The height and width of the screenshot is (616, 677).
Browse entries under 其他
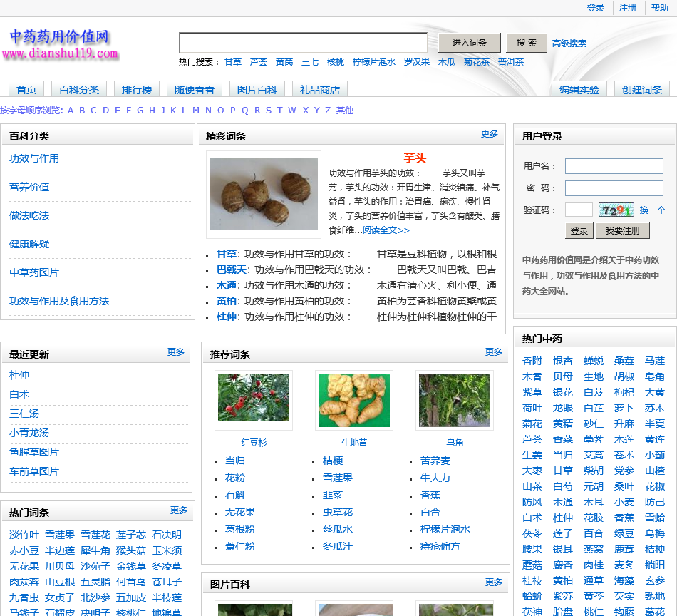[344, 111]
